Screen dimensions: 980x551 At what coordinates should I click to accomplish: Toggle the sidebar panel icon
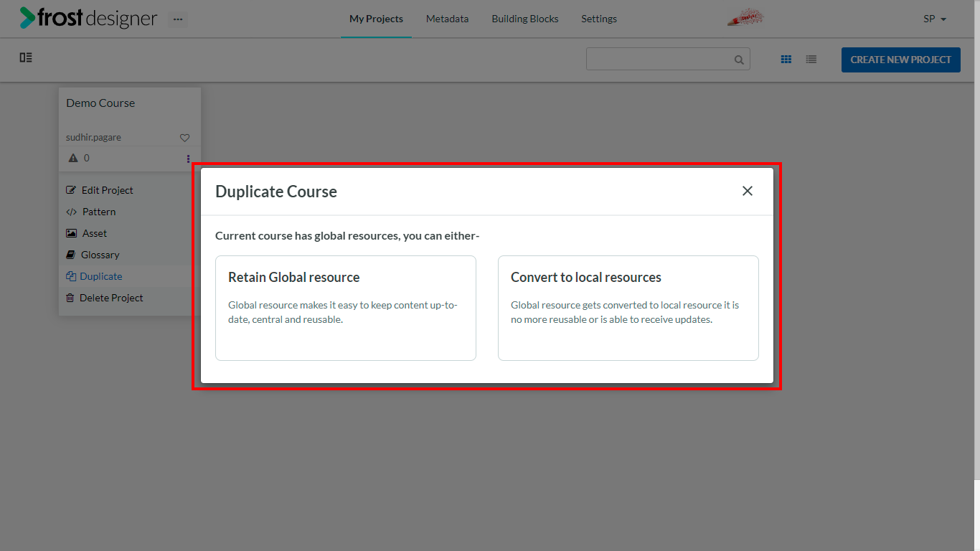click(26, 57)
